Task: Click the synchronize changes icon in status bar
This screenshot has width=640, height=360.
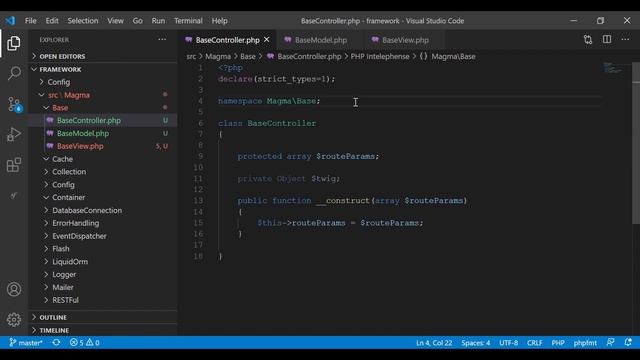Action: 56,342
